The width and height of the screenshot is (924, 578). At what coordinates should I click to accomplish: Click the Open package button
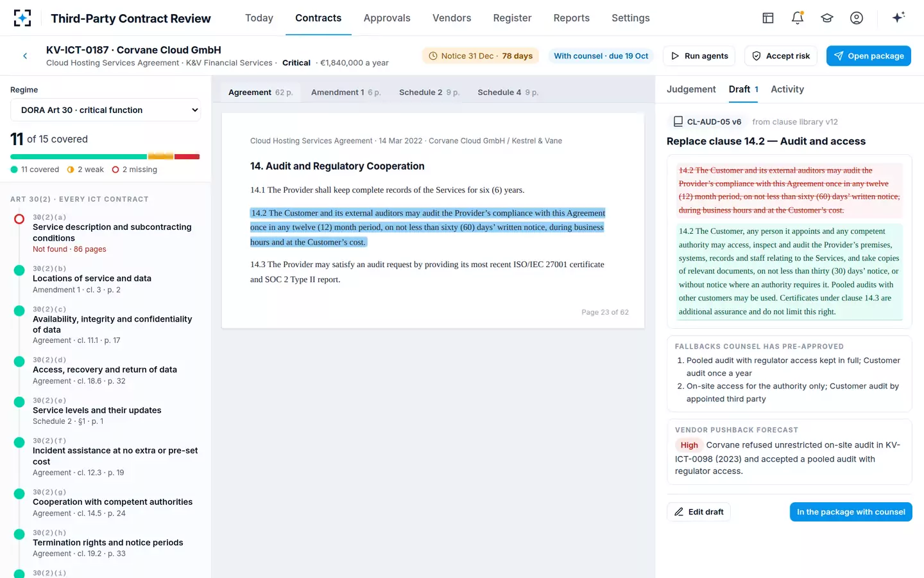869,56
